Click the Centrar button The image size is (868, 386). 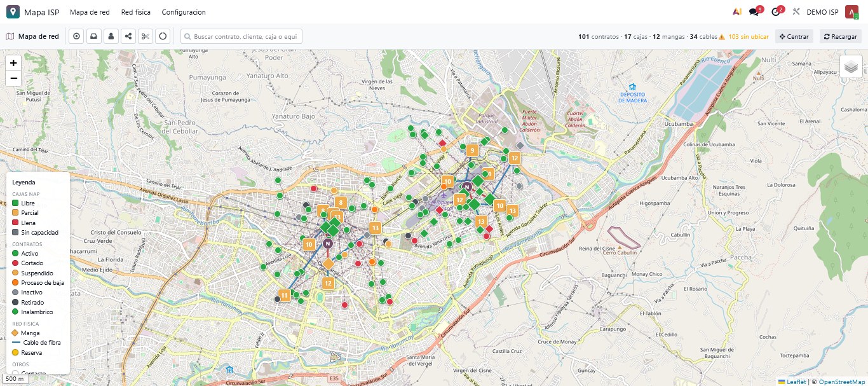(x=794, y=36)
